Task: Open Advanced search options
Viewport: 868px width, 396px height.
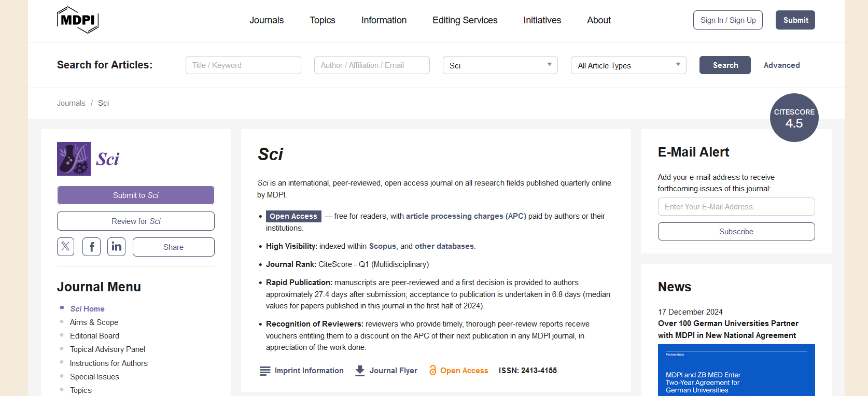Action: [x=781, y=65]
